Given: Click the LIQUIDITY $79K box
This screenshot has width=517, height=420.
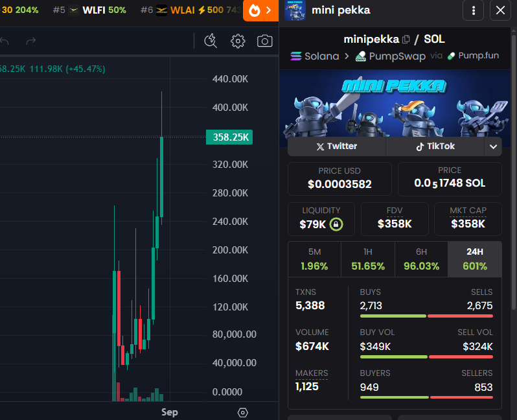Looking at the screenshot, I should tap(321, 219).
